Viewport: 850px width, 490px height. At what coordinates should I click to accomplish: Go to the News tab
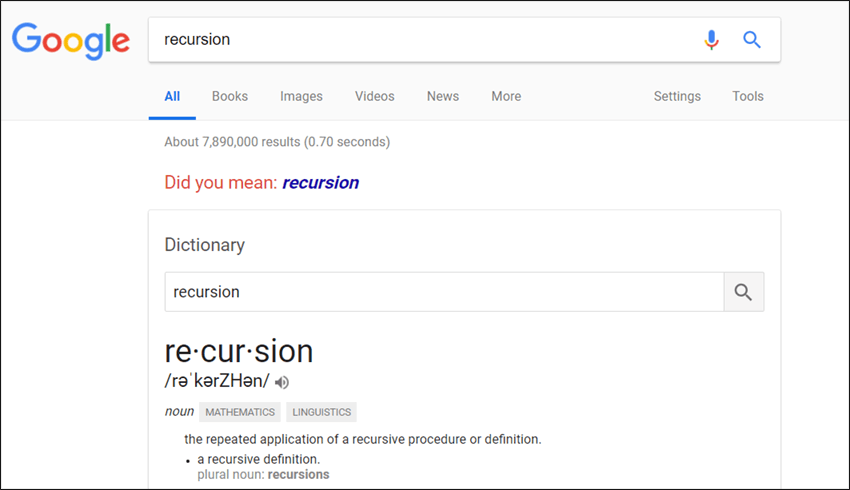(x=443, y=96)
